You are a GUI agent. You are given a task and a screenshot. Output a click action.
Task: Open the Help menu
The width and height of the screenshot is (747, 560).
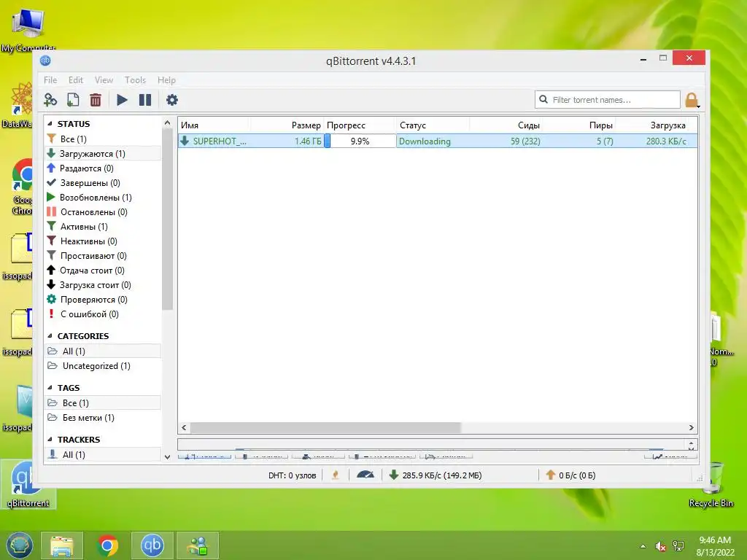[166, 80]
